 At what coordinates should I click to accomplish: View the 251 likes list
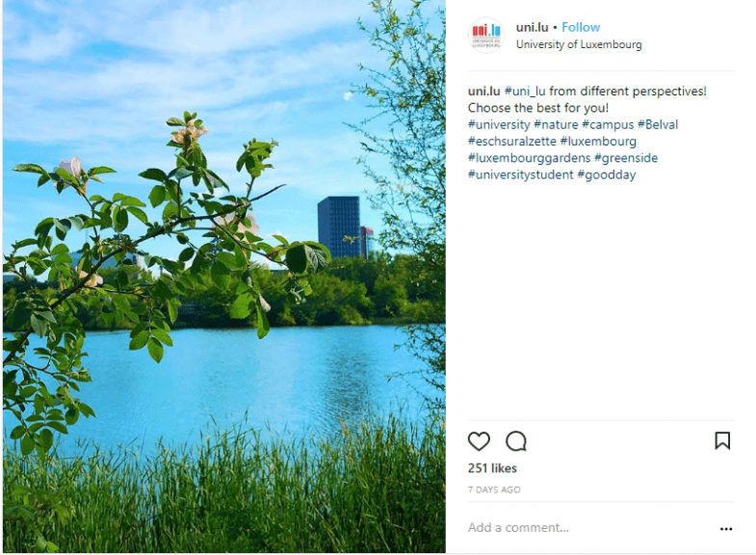492,468
